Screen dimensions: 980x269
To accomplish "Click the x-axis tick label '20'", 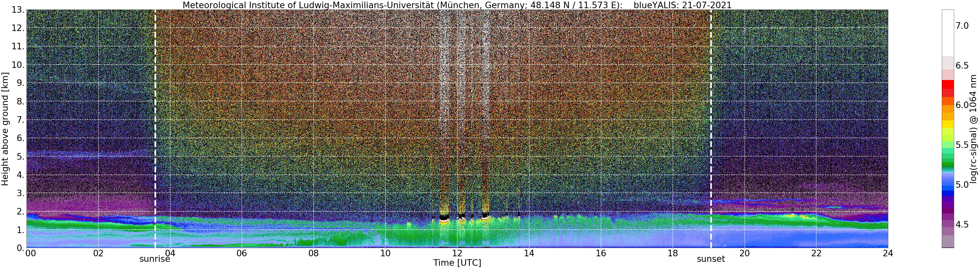I will 745,253.
